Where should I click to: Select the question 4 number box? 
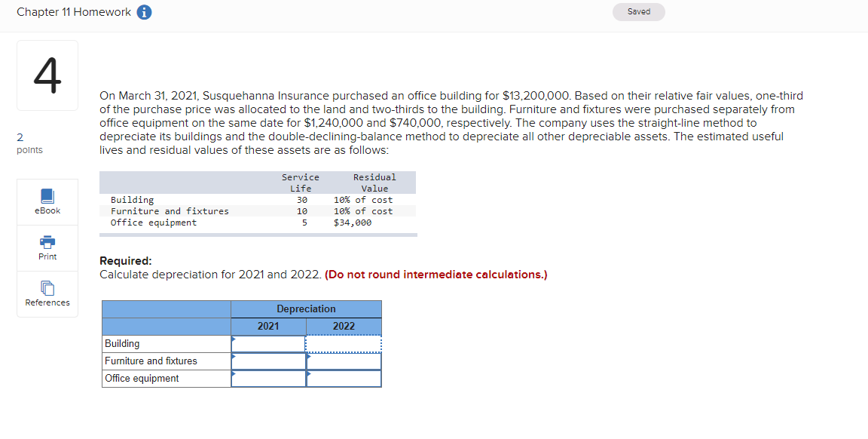click(47, 75)
